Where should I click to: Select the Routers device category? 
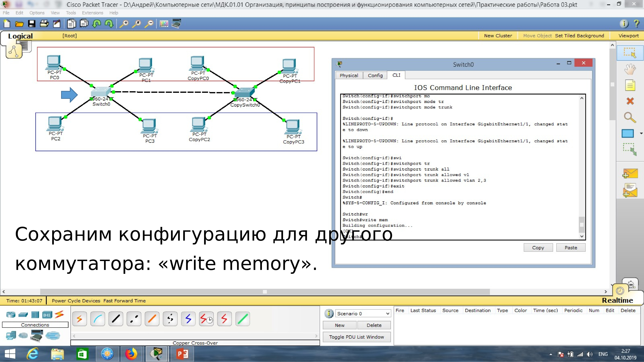11,315
